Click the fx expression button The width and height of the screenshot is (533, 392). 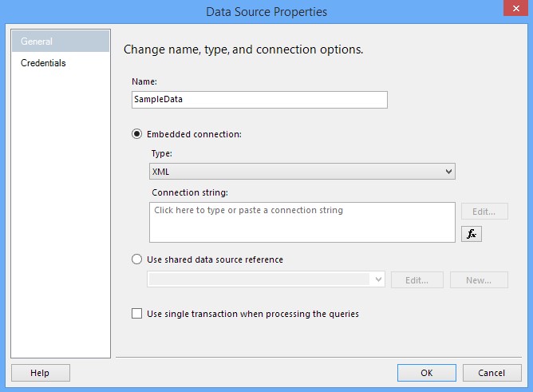[471, 234]
